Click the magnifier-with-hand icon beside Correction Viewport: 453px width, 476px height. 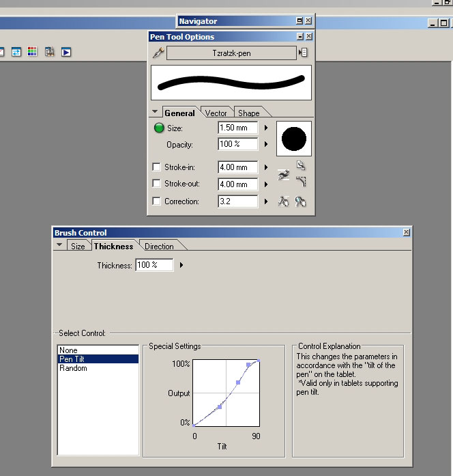click(x=300, y=201)
